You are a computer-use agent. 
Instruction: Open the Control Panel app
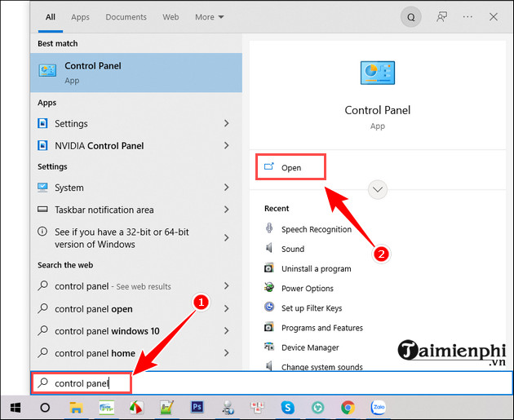290,167
